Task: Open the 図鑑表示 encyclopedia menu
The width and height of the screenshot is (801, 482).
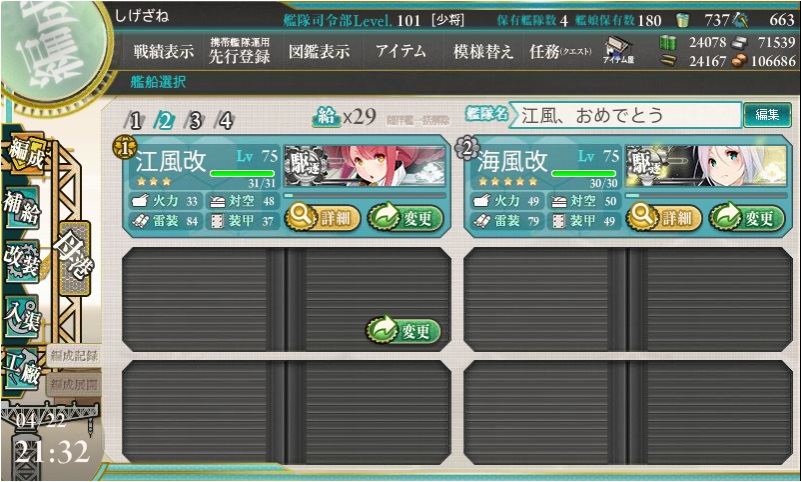Action: point(319,51)
